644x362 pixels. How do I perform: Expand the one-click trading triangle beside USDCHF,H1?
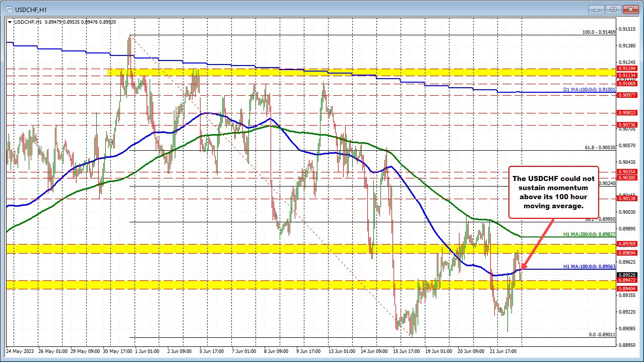10,22
